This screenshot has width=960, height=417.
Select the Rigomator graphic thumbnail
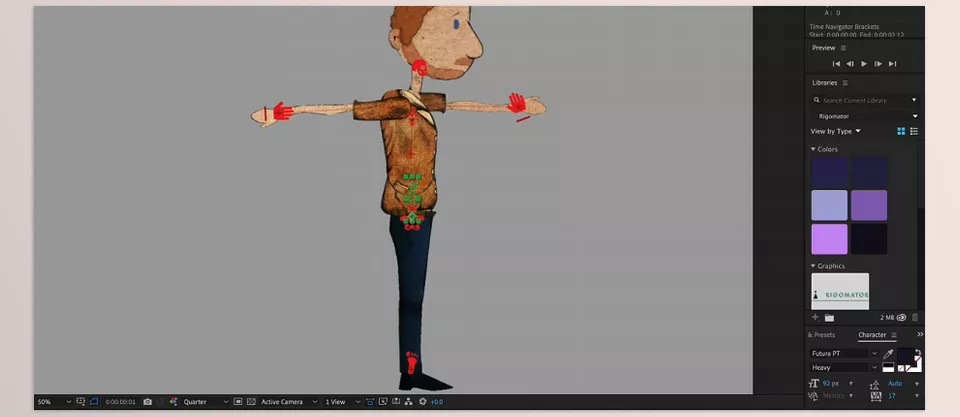tap(840, 291)
